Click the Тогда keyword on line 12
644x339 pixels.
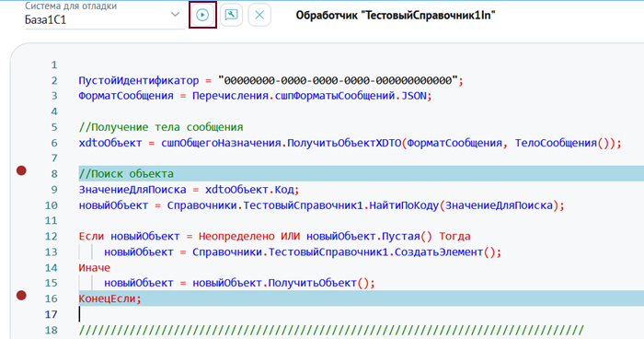point(454,236)
